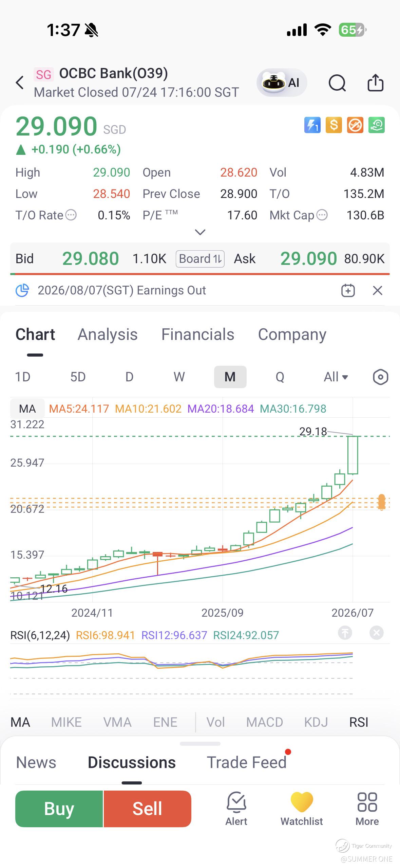This screenshot has height=868, width=400.
Task: Open the More grid menu
Action: point(367,809)
